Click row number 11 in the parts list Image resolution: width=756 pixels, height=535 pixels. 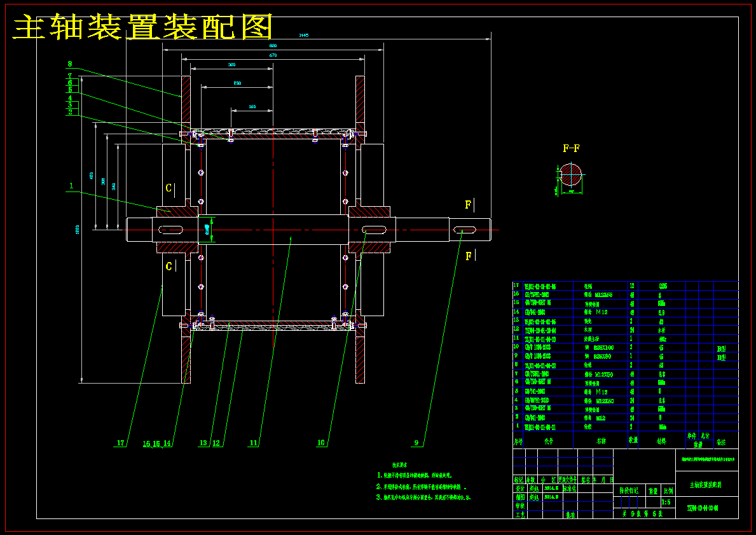516,338
